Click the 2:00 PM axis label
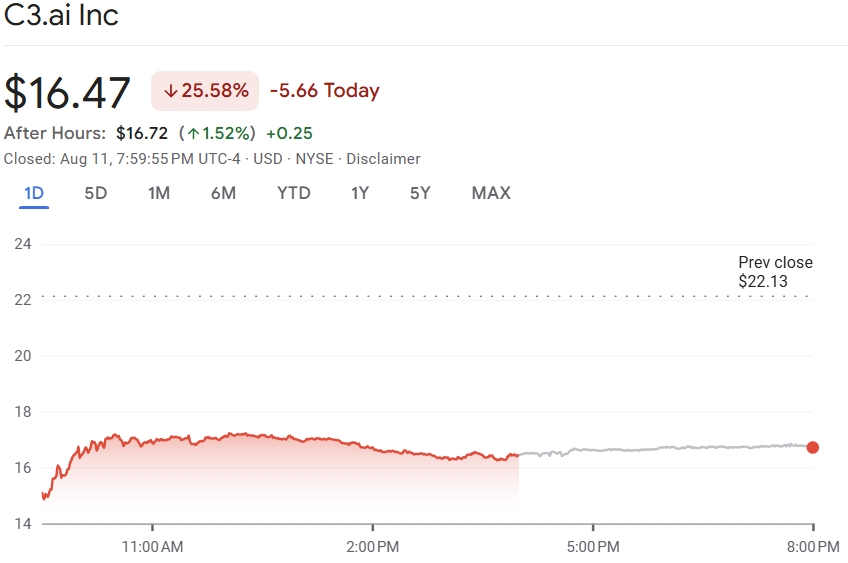848x563 pixels. pos(373,547)
